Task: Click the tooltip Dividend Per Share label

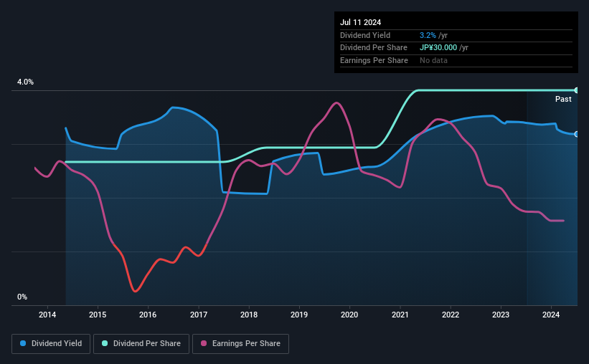Action: pos(373,48)
